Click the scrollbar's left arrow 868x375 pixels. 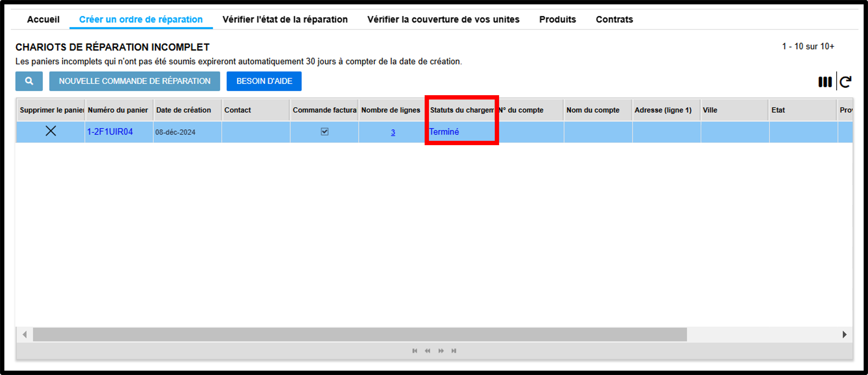point(25,334)
